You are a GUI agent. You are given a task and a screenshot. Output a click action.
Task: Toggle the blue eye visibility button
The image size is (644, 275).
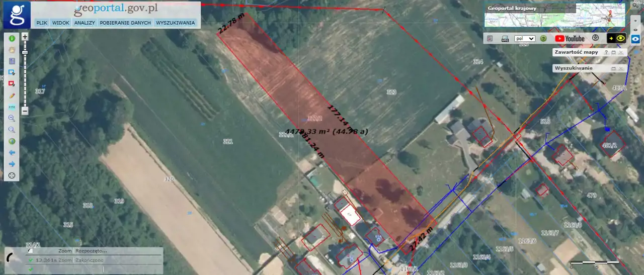635,38
